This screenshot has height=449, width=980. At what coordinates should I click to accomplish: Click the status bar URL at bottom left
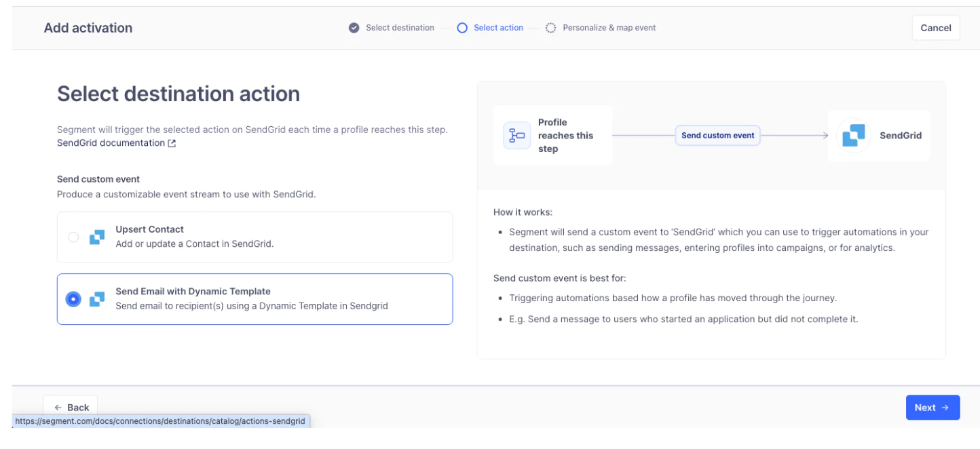pos(161,421)
